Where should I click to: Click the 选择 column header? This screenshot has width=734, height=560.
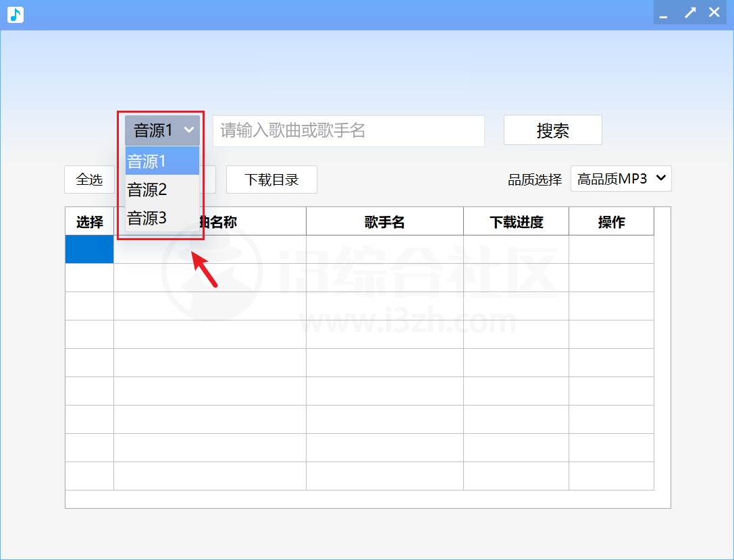click(89, 221)
